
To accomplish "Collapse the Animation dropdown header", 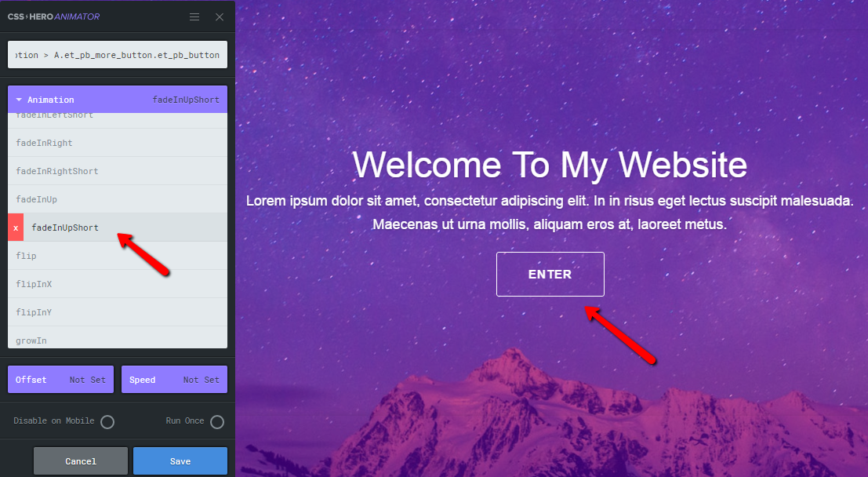I will [x=118, y=100].
